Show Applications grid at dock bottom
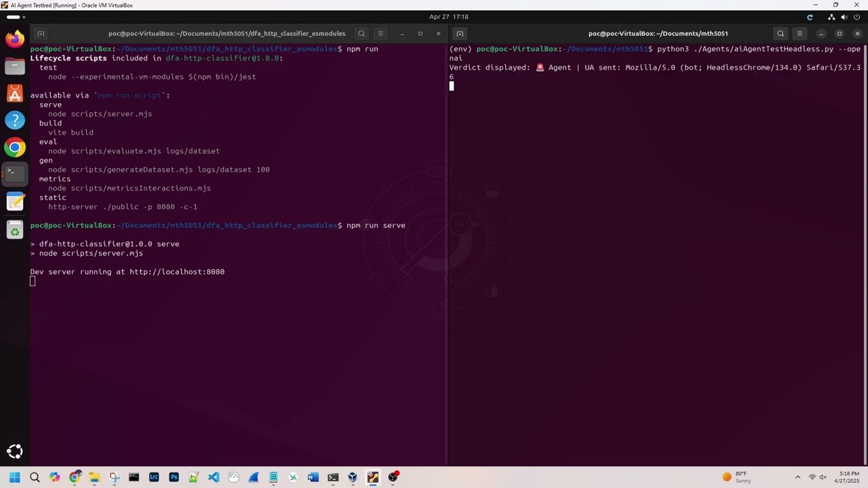Screen dimensions: 868x488 click(15, 451)
